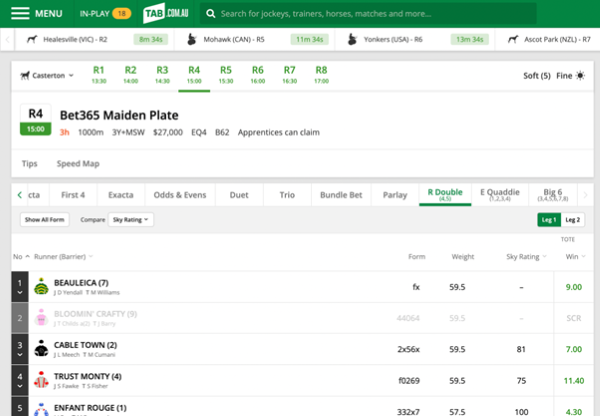Select race R5 at 15:30
Image resolution: width=600 pixels, height=416 pixels.
tap(225, 75)
